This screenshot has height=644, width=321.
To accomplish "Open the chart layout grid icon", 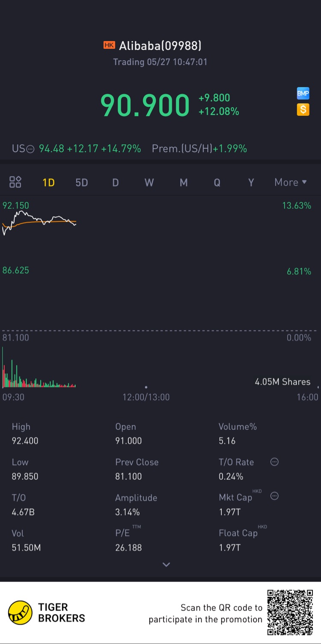I will 15,182.
